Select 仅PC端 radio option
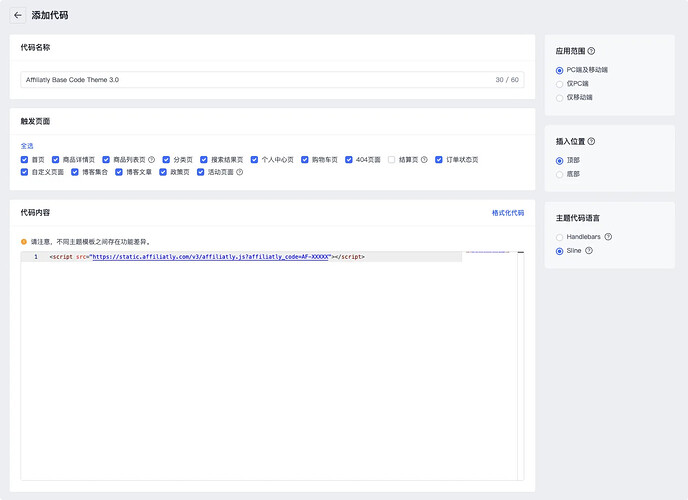The height and width of the screenshot is (500, 688). pos(559,84)
